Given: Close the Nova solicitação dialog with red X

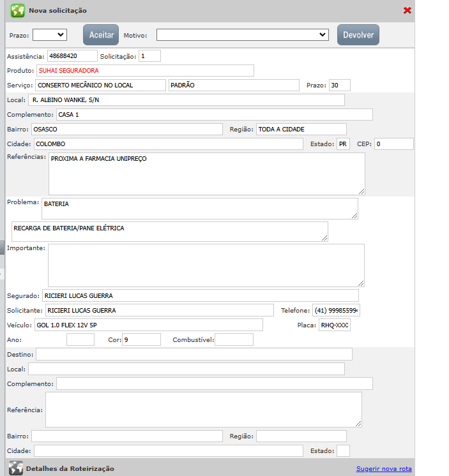Looking at the screenshot, I should (407, 10).
